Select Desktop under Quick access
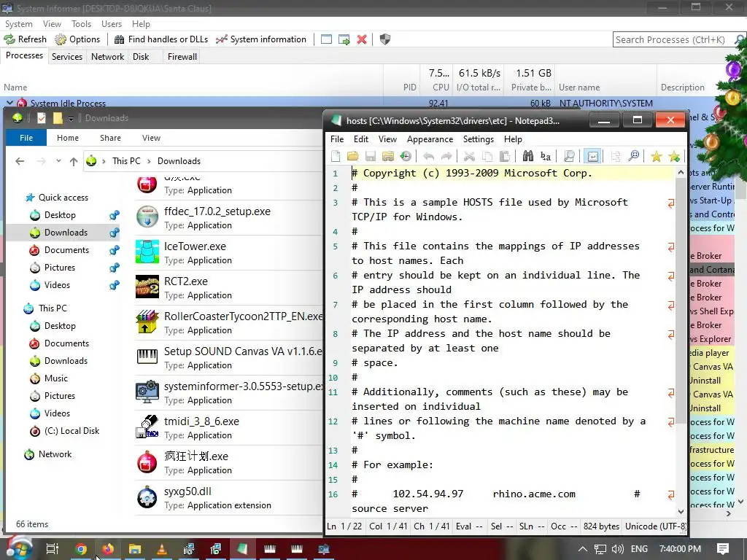 tap(60, 215)
